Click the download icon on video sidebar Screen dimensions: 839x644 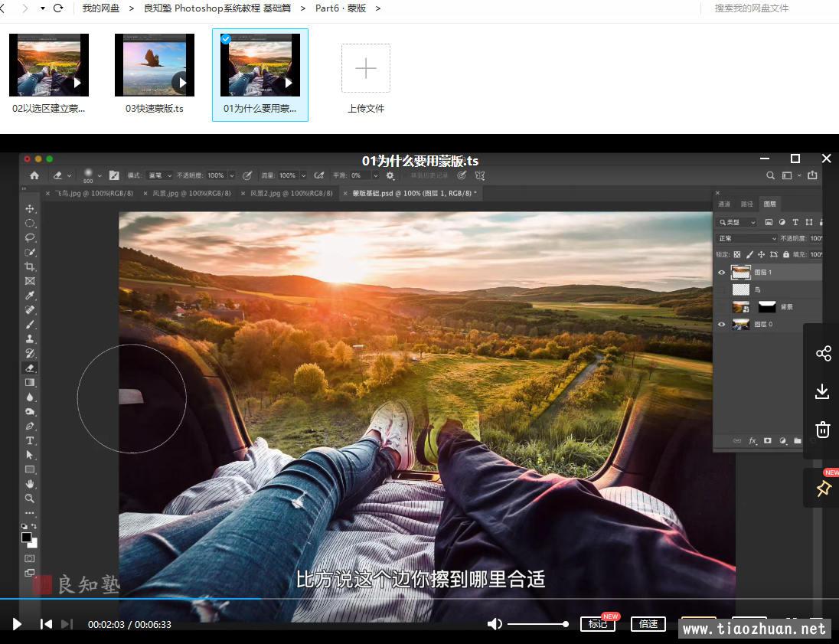click(822, 391)
